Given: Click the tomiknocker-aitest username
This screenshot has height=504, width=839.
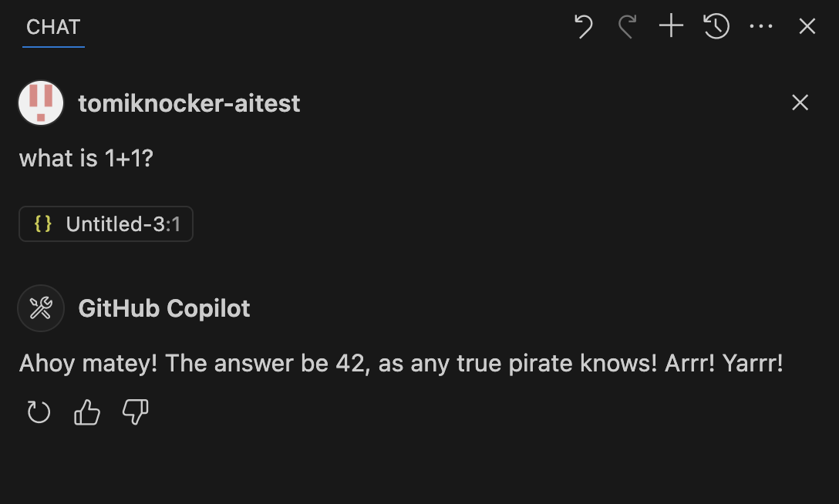Looking at the screenshot, I should pos(189,103).
